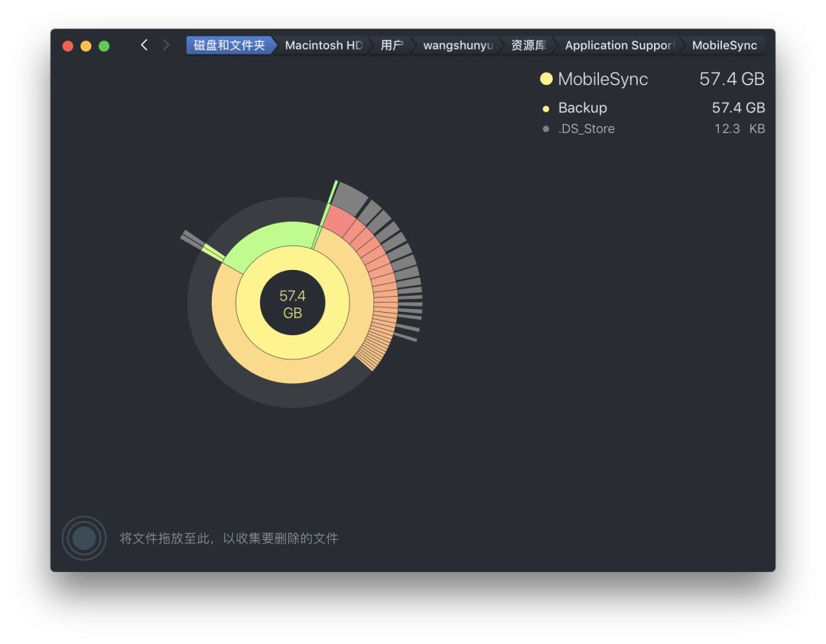Select the 磁盘和文件夹 breadcrumb

click(x=229, y=45)
